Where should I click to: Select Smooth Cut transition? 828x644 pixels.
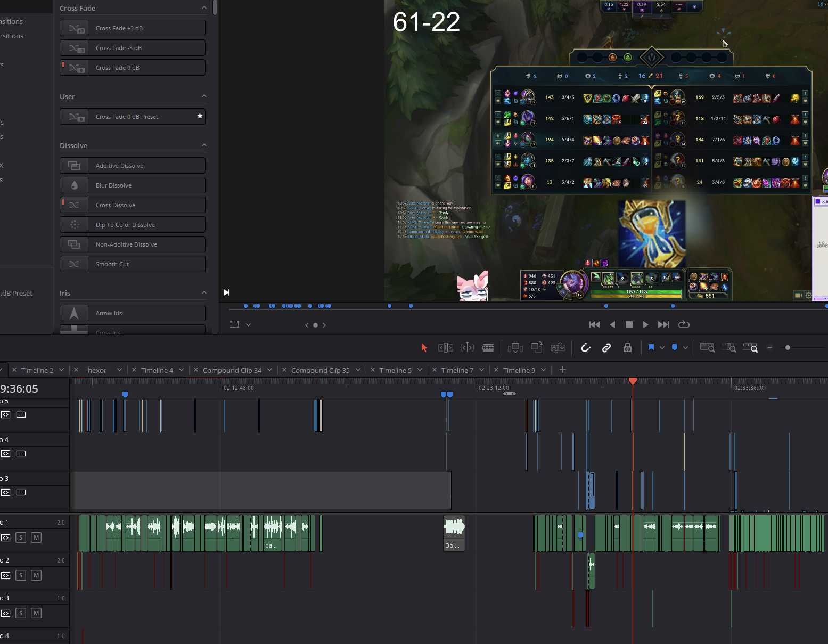(x=133, y=264)
